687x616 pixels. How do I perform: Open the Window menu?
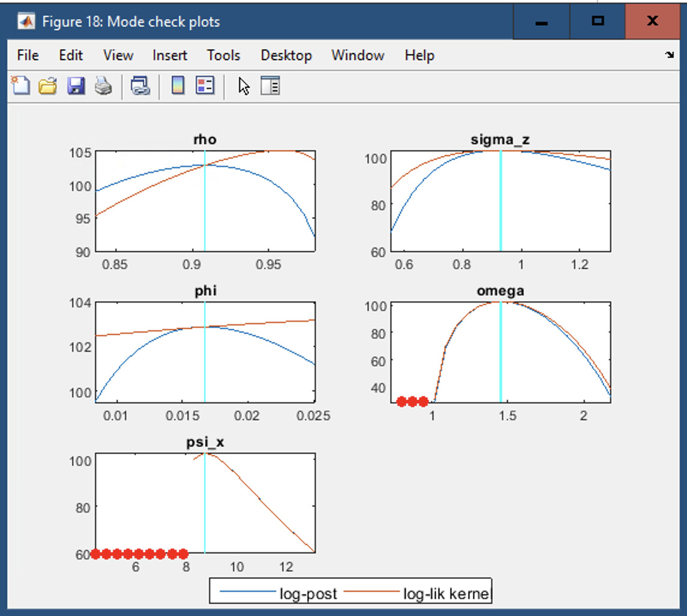357,55
